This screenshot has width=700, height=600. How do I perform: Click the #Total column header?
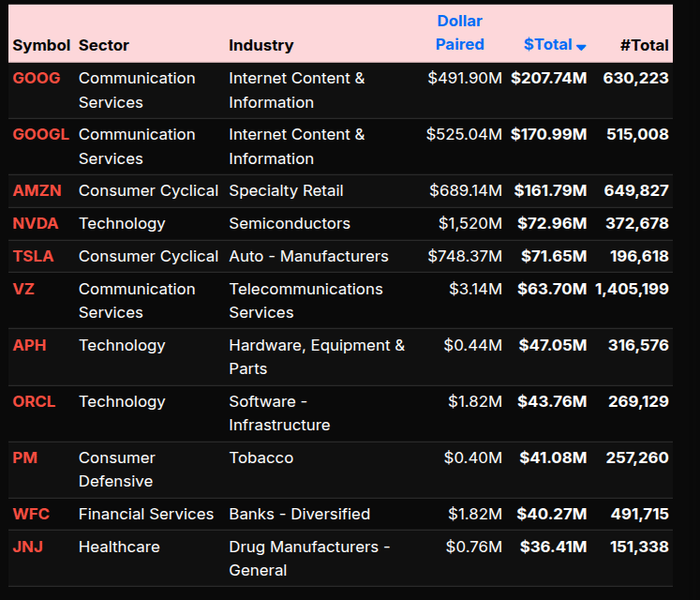click(x=645, y=45)
